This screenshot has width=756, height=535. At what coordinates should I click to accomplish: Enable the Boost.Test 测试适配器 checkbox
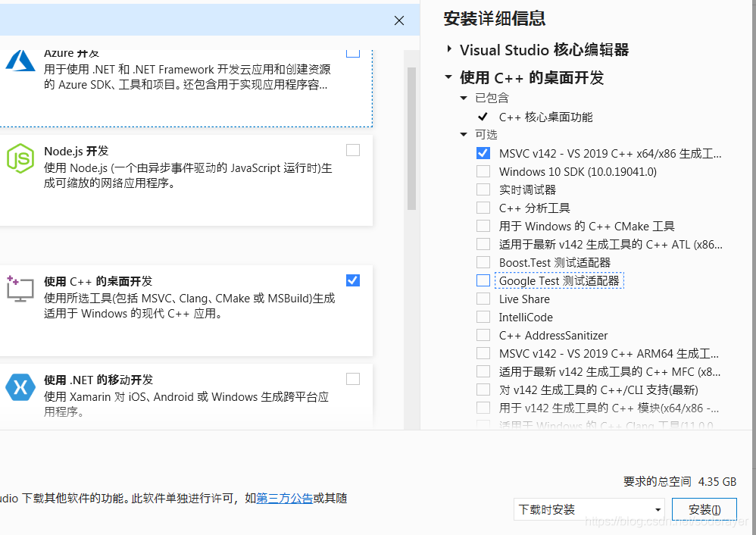tap(483, 262)
